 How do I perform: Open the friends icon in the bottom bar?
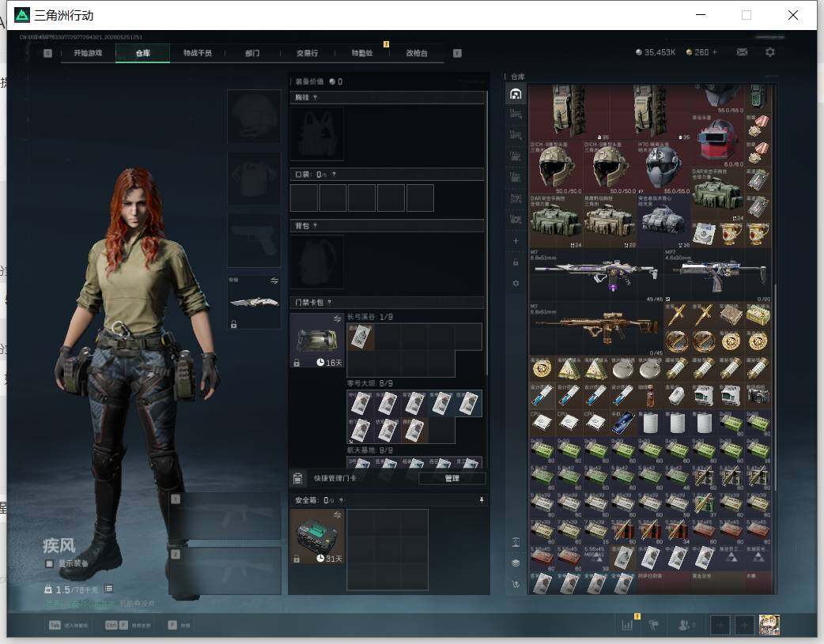click(x=684, y=625)
